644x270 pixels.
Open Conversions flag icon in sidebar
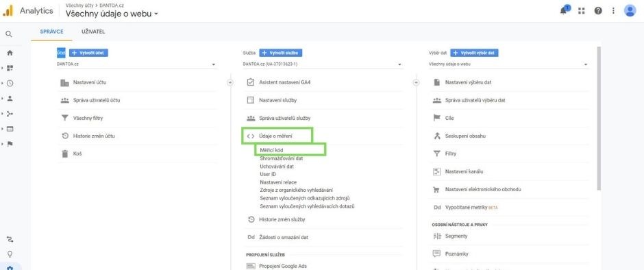click(x=10, y=144)
